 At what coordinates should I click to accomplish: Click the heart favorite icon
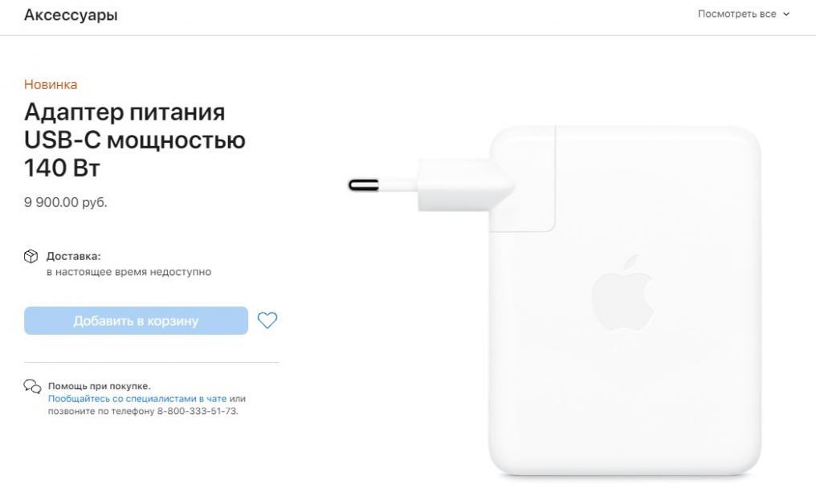(x=267, y=320)
